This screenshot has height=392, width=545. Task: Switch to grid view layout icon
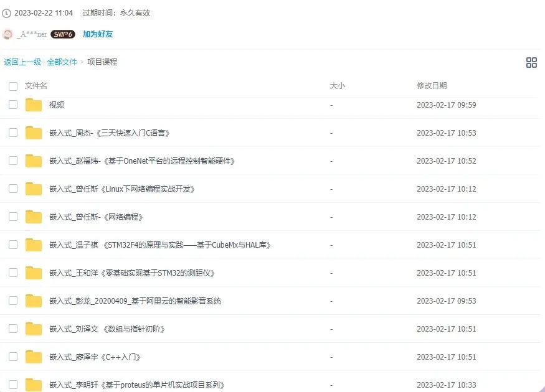[531, 62]
